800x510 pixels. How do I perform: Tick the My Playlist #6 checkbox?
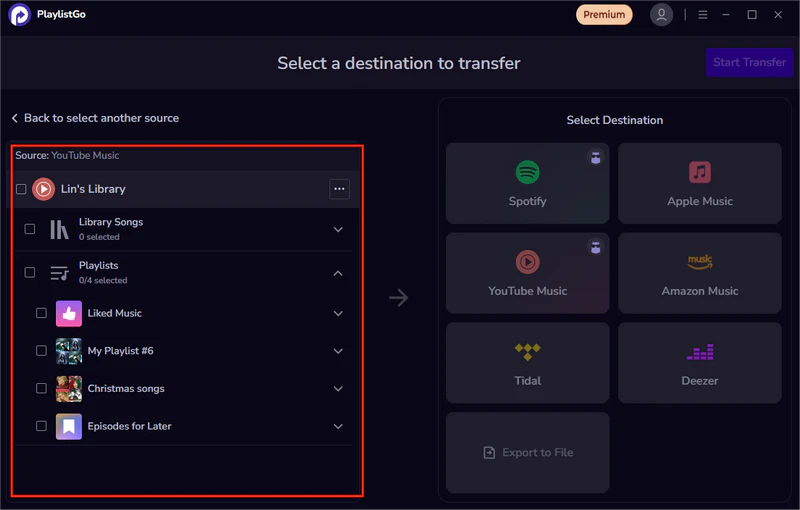41,351
